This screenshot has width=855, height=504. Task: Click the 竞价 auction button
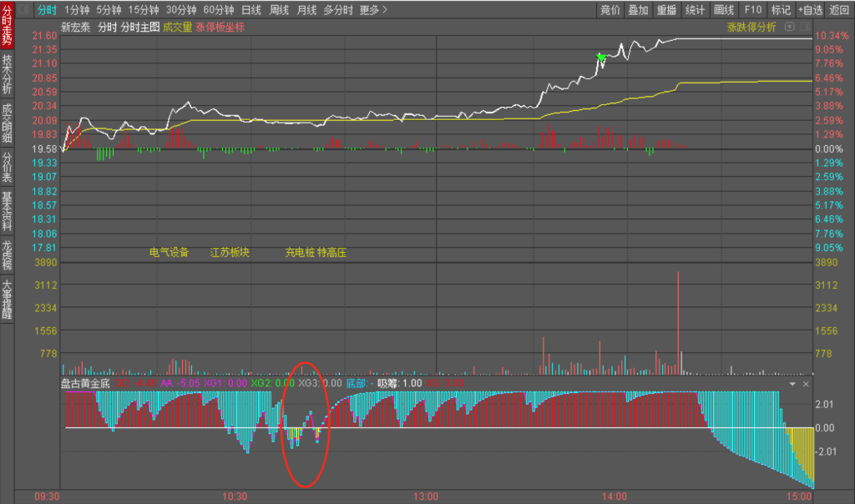pos(610,10)
